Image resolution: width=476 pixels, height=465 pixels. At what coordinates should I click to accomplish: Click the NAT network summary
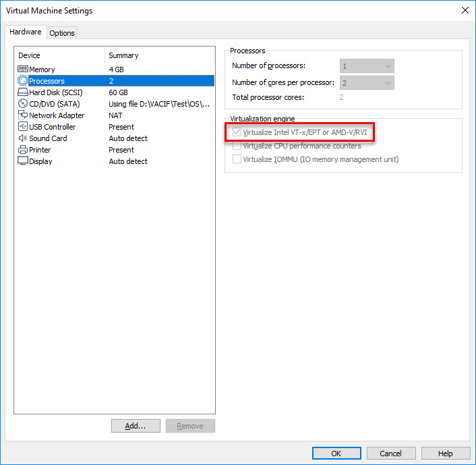click(x=116, y=115)
